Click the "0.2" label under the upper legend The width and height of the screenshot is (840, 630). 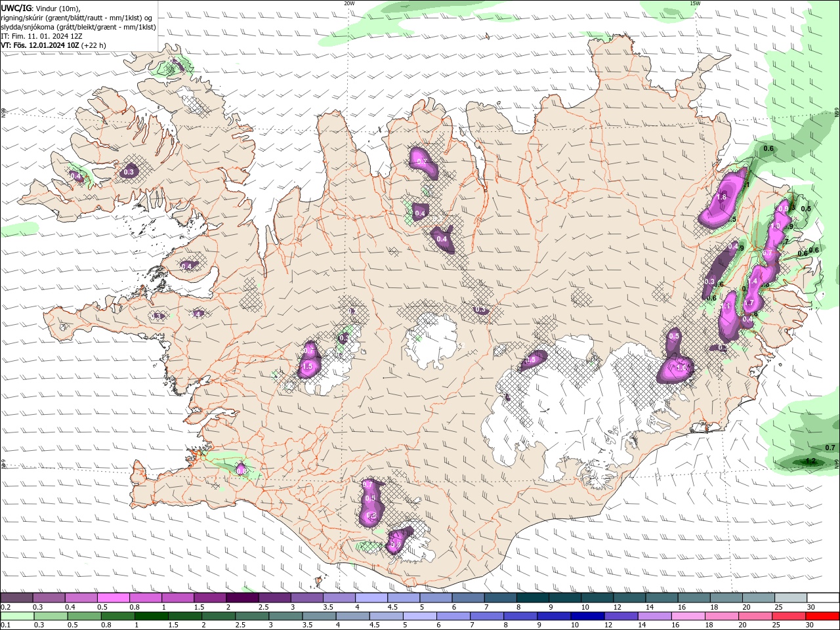pos(5,607)
